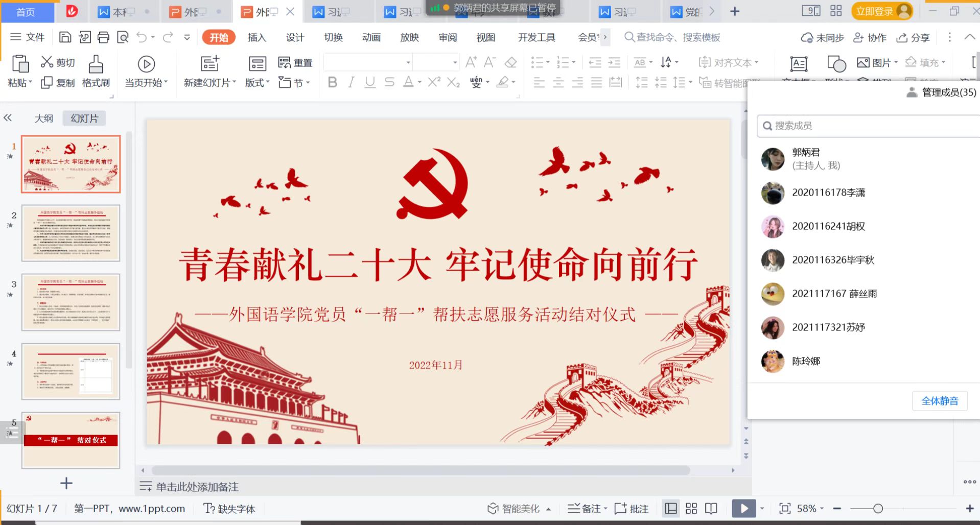
Task: Select slide 3 thumbnail
Action: coord(71,302)
